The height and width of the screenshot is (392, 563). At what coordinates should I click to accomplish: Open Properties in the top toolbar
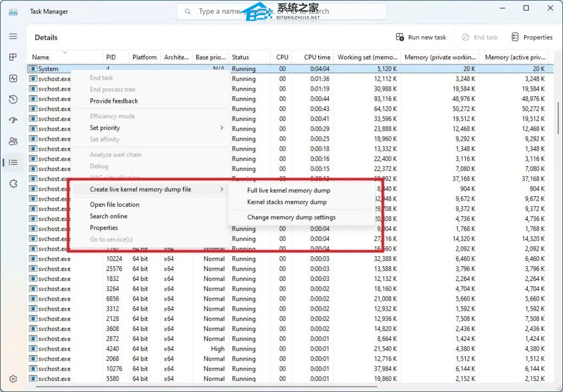tap(532, 37)
